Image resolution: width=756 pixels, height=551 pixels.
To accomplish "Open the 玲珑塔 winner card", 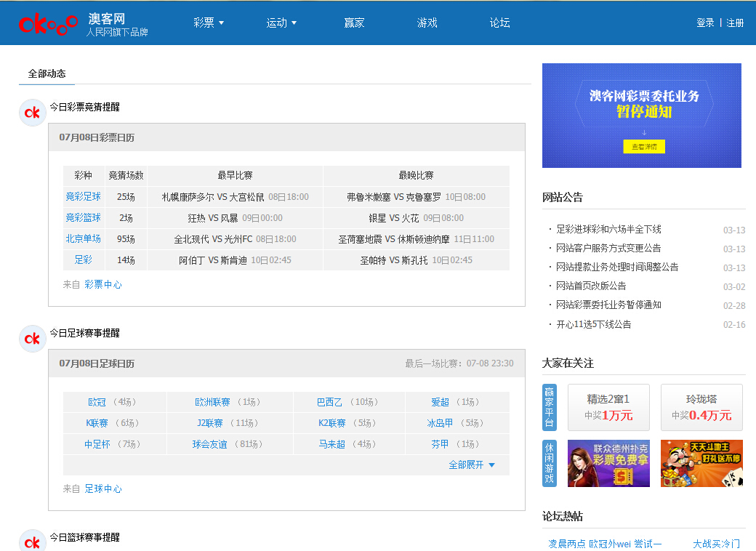I will click(x=701, y=407).
